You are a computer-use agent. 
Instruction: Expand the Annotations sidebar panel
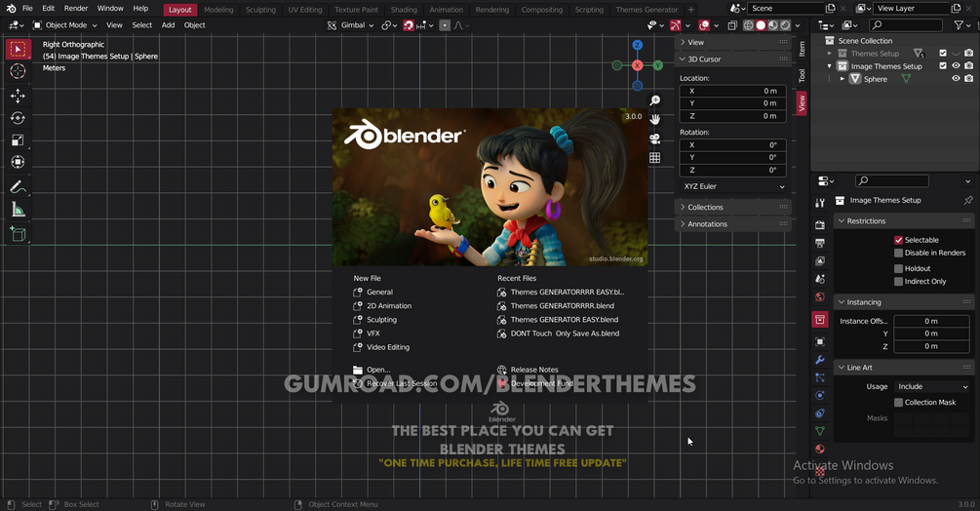733,224
